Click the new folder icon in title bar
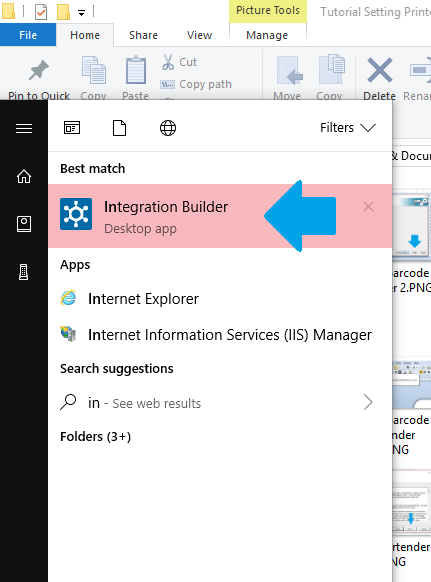This screenshot has height=582, width=431. coord(63,12)
